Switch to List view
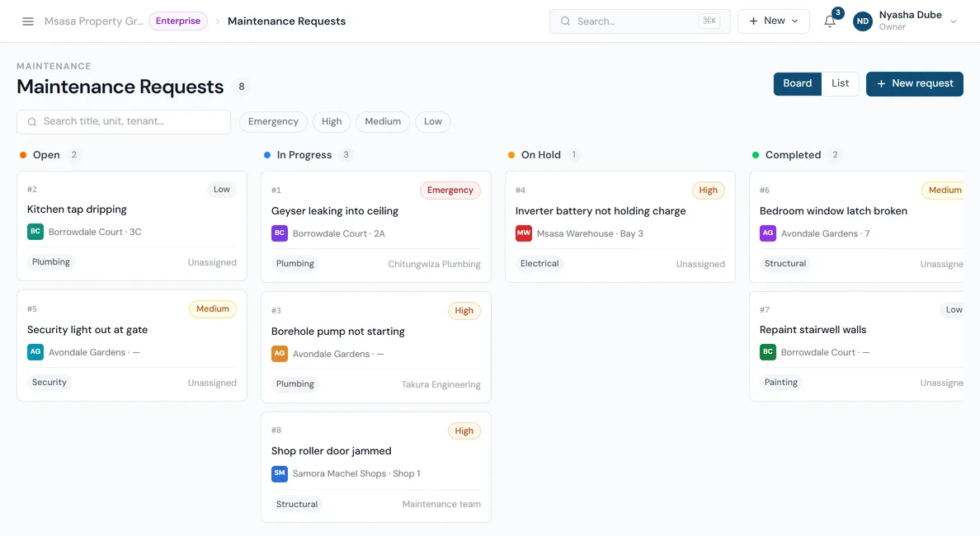Viewport: 980px width, 536px height. pyautogui.click(x=840, y=84)
